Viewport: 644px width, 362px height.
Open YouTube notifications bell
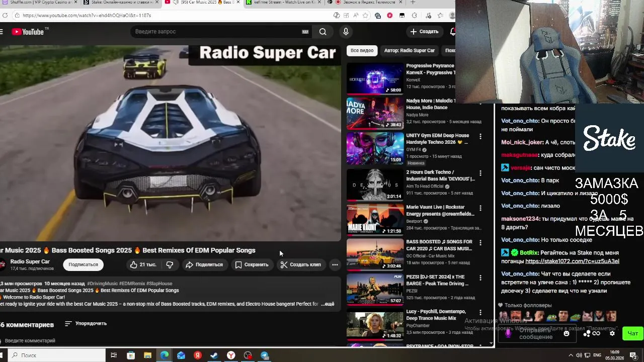click(453, 32)
